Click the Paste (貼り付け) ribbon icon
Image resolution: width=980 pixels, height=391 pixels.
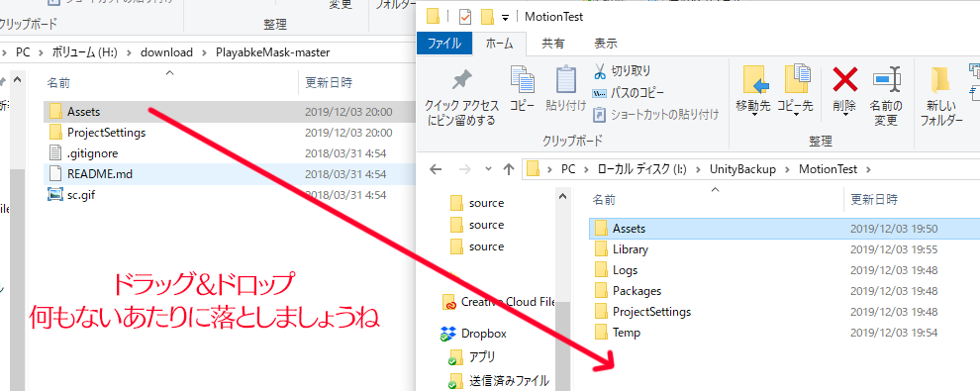pyautogui.click(x=565, y=88)
